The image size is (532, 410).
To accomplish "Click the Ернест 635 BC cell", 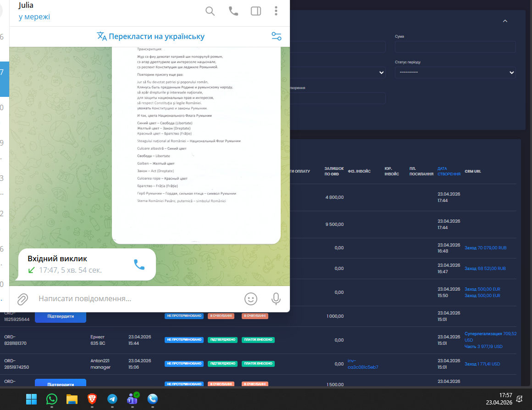I will [x=98, y=340].
